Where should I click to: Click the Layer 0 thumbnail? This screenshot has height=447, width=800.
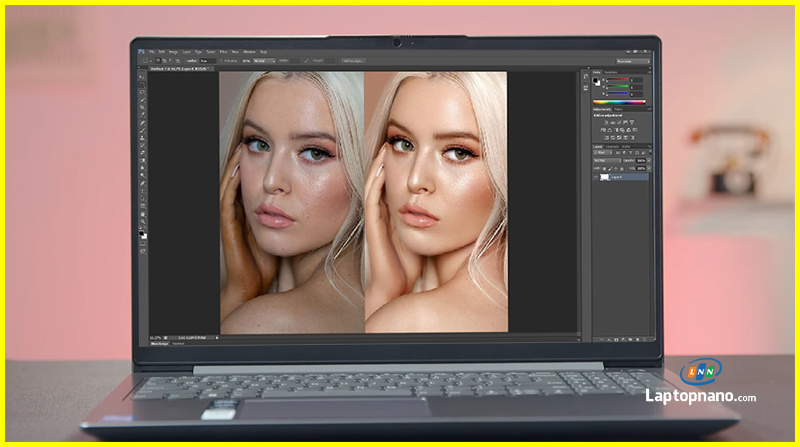tap(604, 177)
